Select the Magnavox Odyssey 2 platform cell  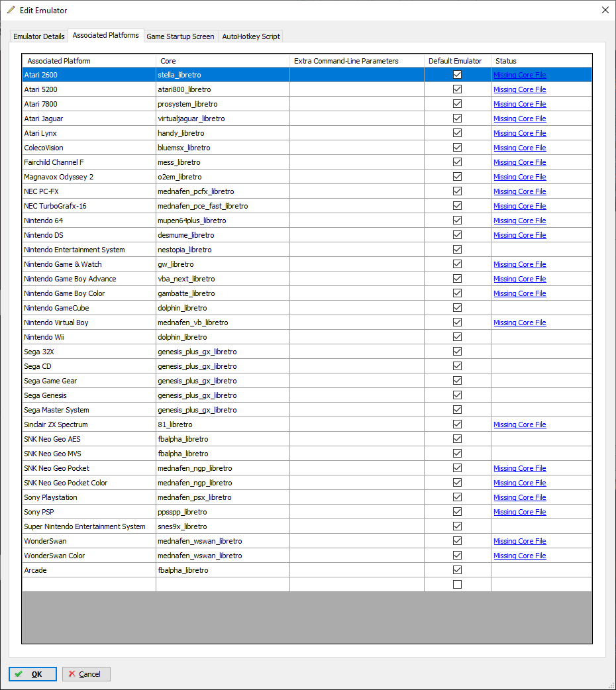click(89, 176)
